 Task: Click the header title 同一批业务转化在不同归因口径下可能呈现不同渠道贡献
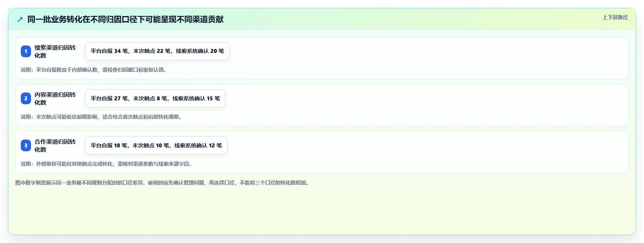coord(126,19)
